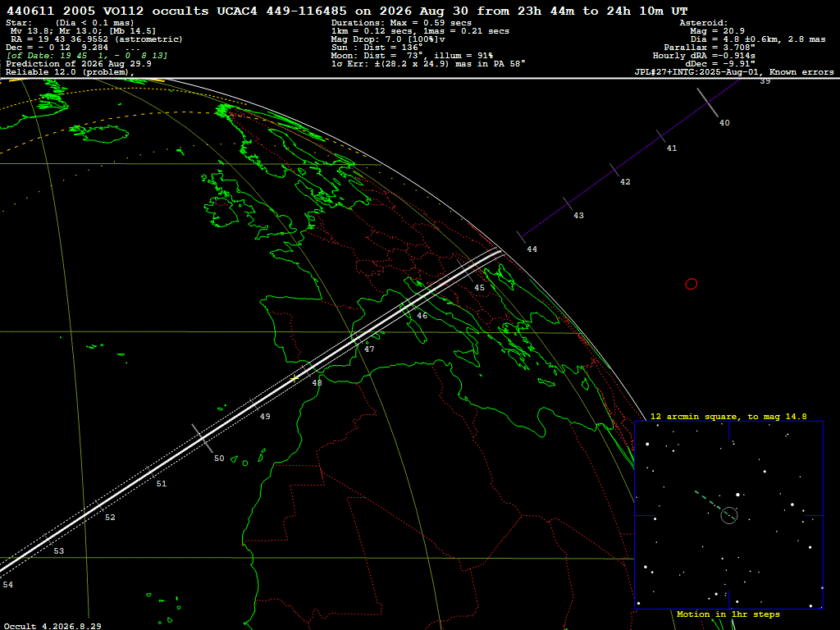840x630 pixels.
Task: Click the minute 50 tick label on the path
Action: [219, 458]
